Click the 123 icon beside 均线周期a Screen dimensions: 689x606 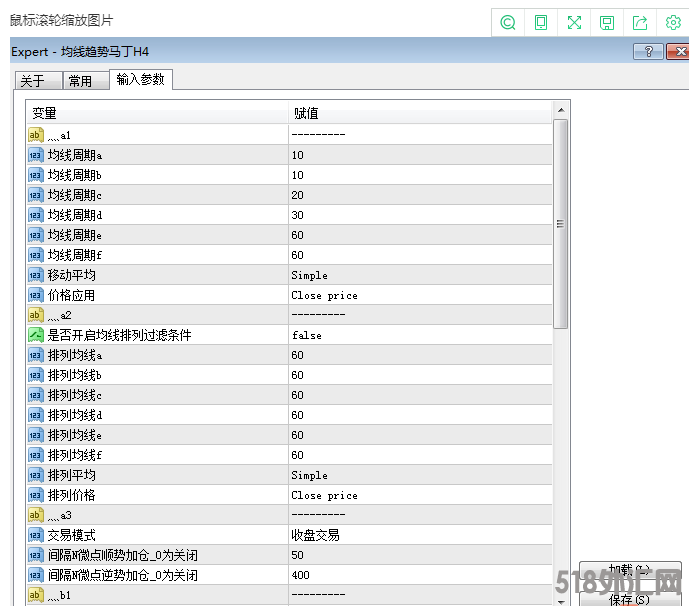coord(36,155)
